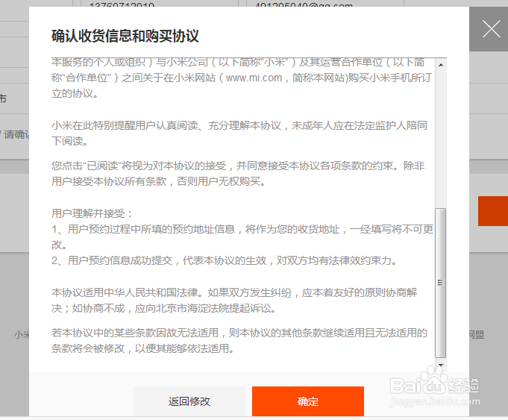The height and width of the screenshot is (420, 508).
Task: Click the scrollbar up arrow in the agreement text
Action: point(441,65)
